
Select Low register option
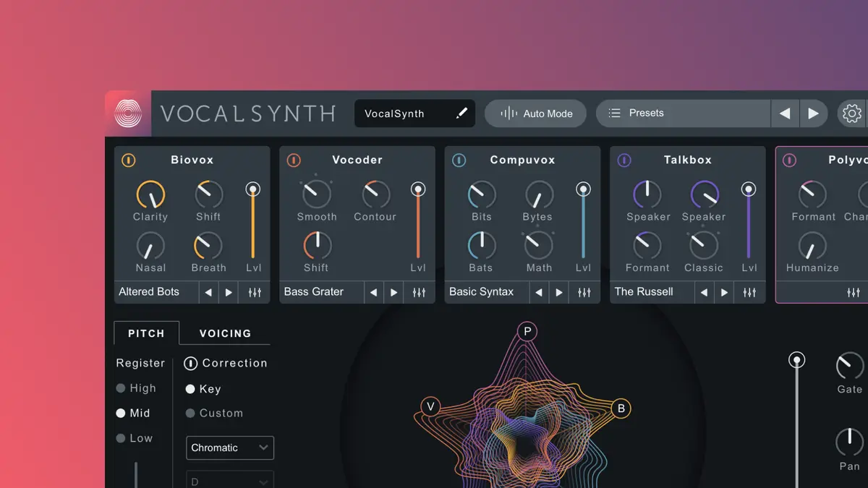(135, 438)
